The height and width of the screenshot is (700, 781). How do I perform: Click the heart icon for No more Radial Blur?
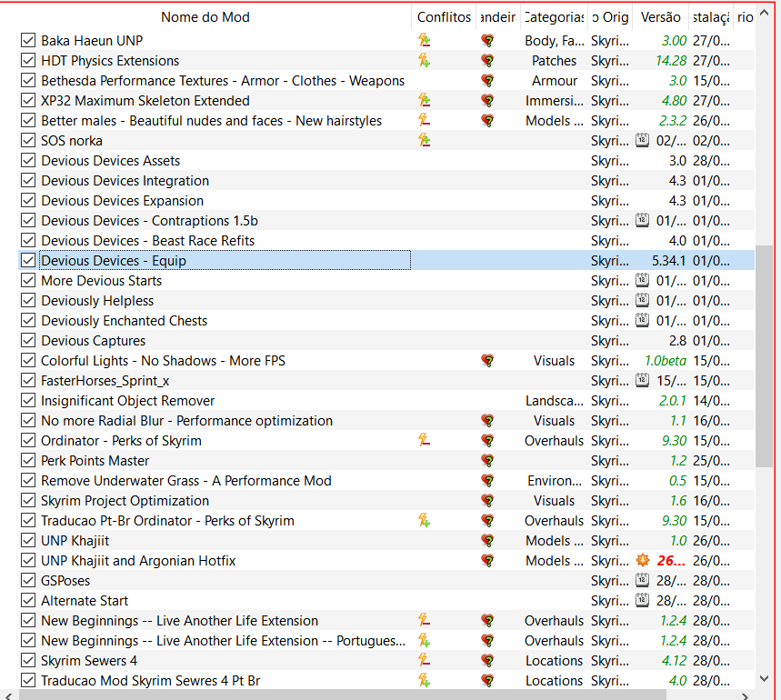[x=487, y=420]
